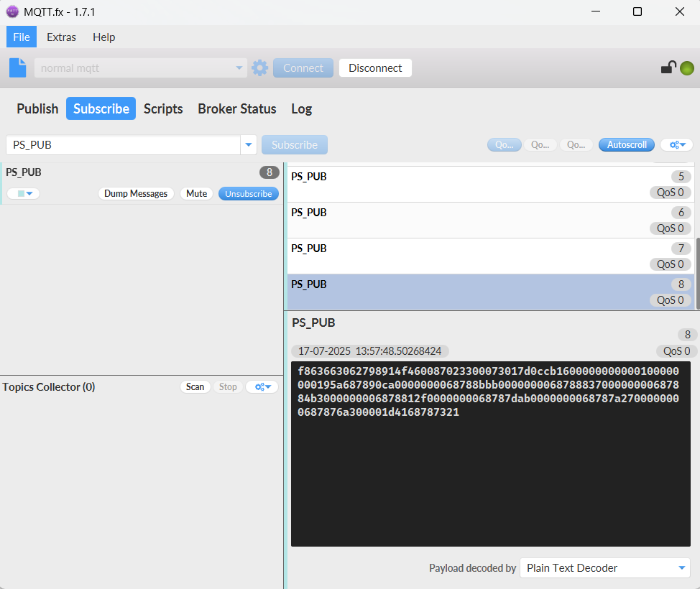Switch to the Publish tab
The width and height of the screenshot is (700, 589).
pos(37,108)
